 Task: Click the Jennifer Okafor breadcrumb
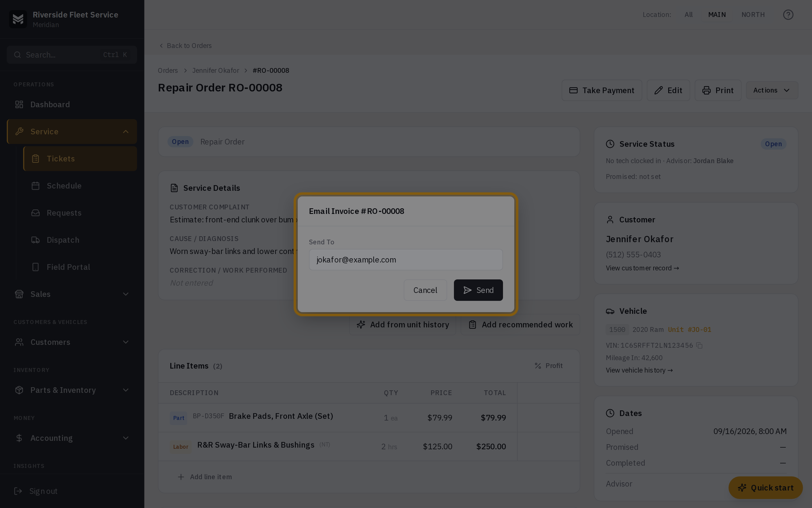tap(216, 71)
